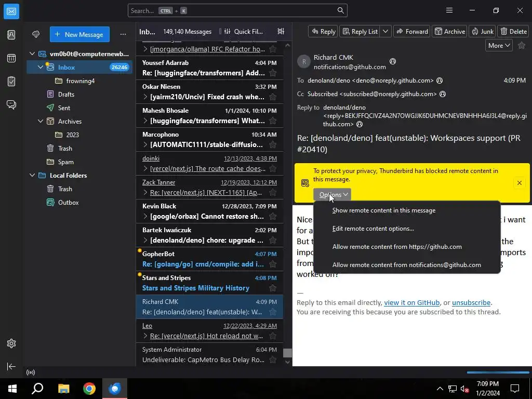Allow remote content from https://github.com

coord(407,247)
